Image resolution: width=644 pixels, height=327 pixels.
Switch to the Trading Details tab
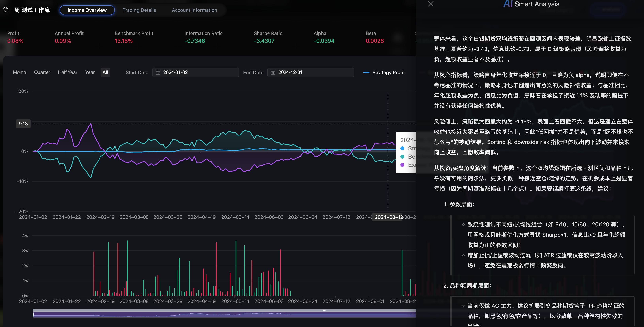point(139,10)
